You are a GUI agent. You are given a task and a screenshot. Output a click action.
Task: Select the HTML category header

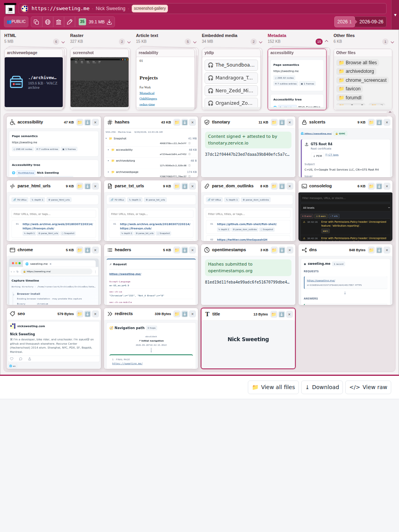(10, 35)
